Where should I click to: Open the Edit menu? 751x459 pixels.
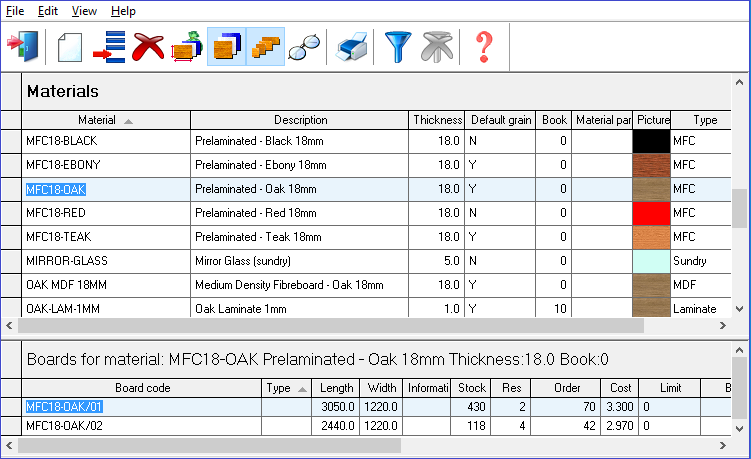pos(48,11)
